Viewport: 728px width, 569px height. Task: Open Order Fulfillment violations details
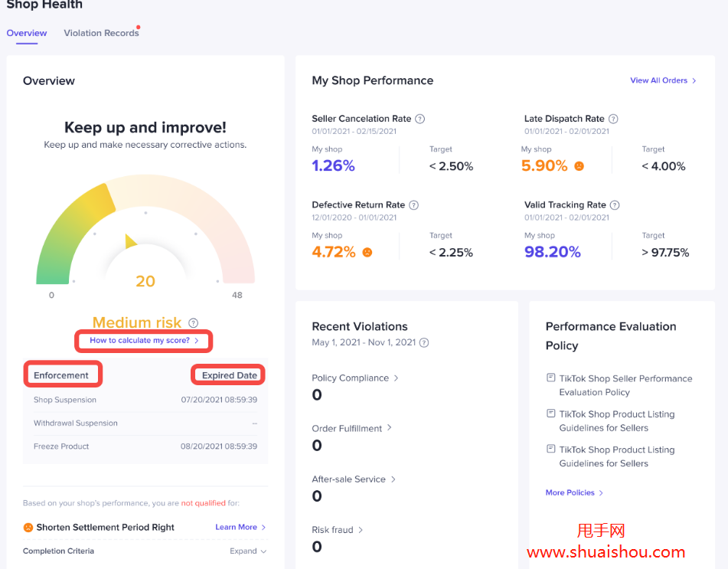point(351,429)
